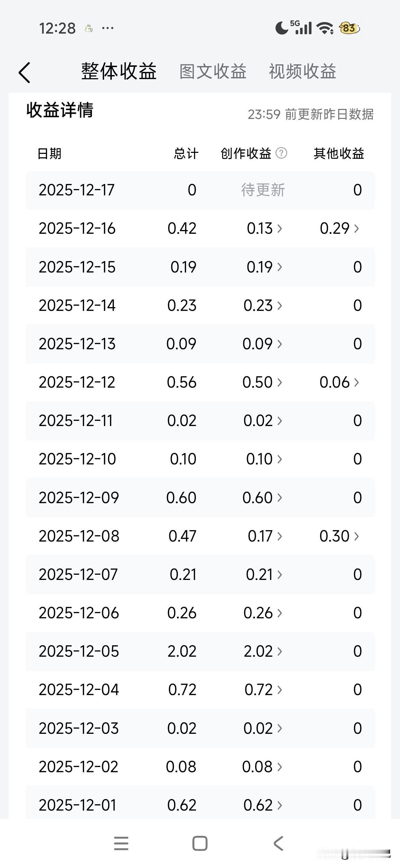Tap the help icon beside 创作收益
The width and height of the screenshot is (400, 868).
pos(281,153)
